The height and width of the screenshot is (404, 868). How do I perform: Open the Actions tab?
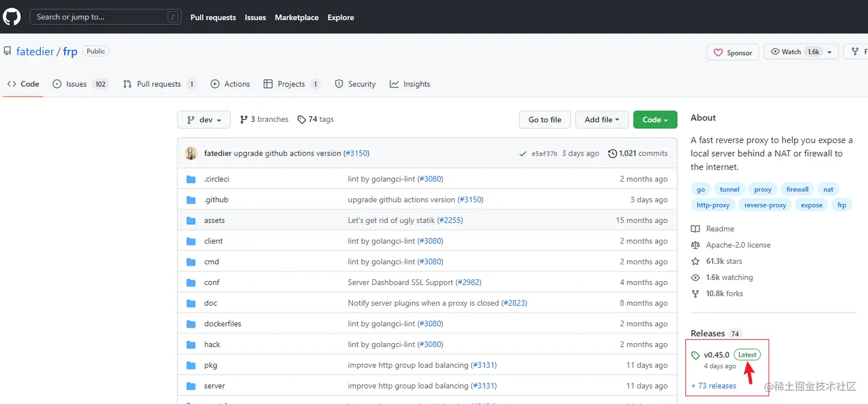[x=231, y=84]
